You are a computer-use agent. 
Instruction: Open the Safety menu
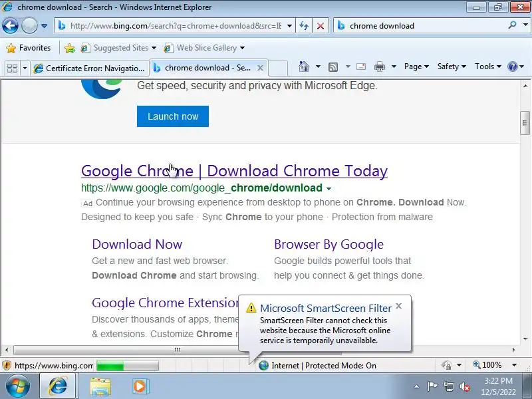point(452,66)
